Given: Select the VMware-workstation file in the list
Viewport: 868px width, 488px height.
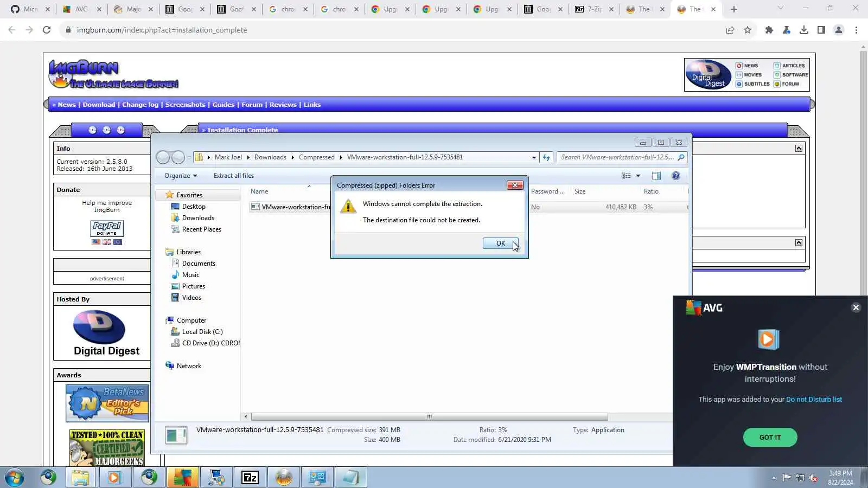Looking at the screenshot, I should [296, 207].
